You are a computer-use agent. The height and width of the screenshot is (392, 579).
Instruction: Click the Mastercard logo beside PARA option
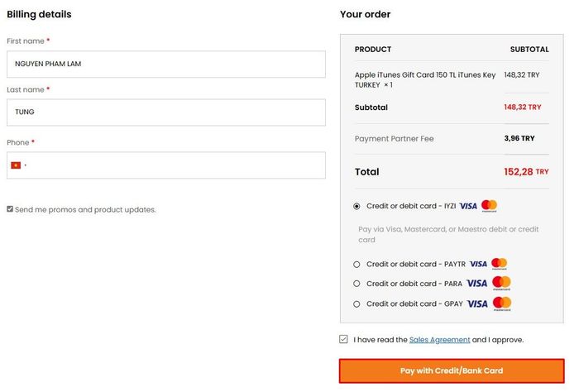[501, 283]
